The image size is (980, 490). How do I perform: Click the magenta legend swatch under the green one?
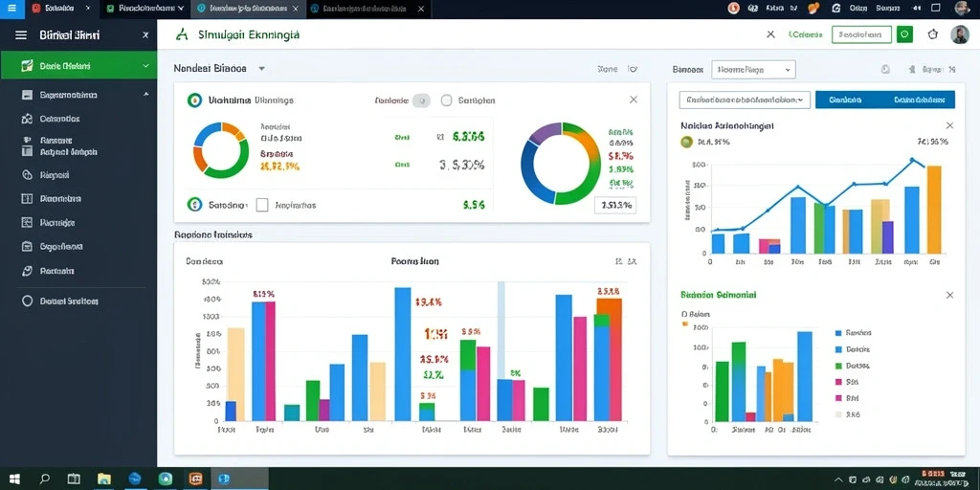click(838, 382)
